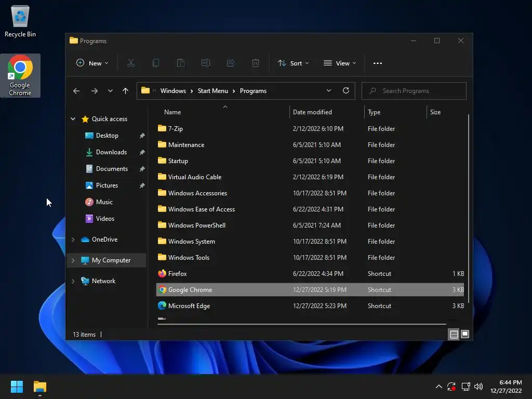Click the Cut scissors icon in toolbar
532x399 pixels.
click(130, 63)
